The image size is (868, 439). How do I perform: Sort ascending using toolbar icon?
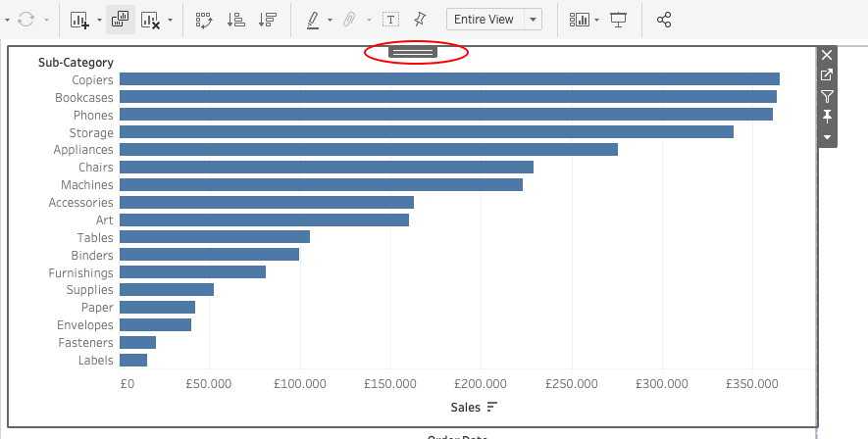click(235, 20)
